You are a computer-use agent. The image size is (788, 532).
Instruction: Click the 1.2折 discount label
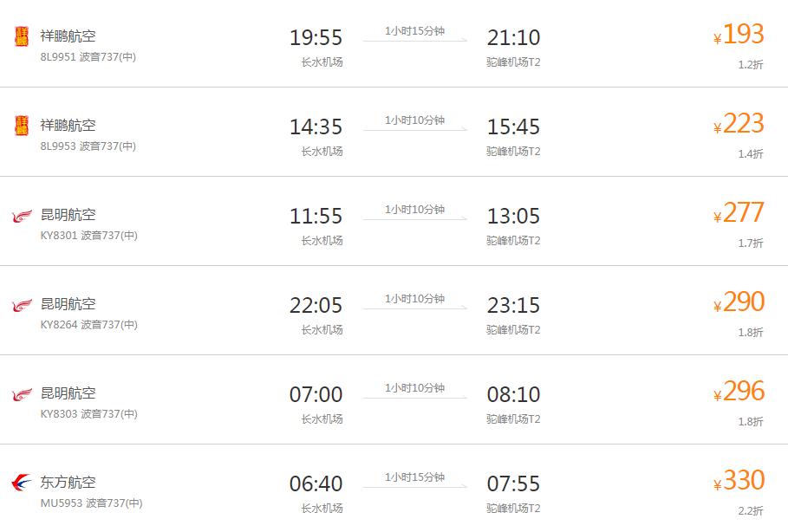751,64
